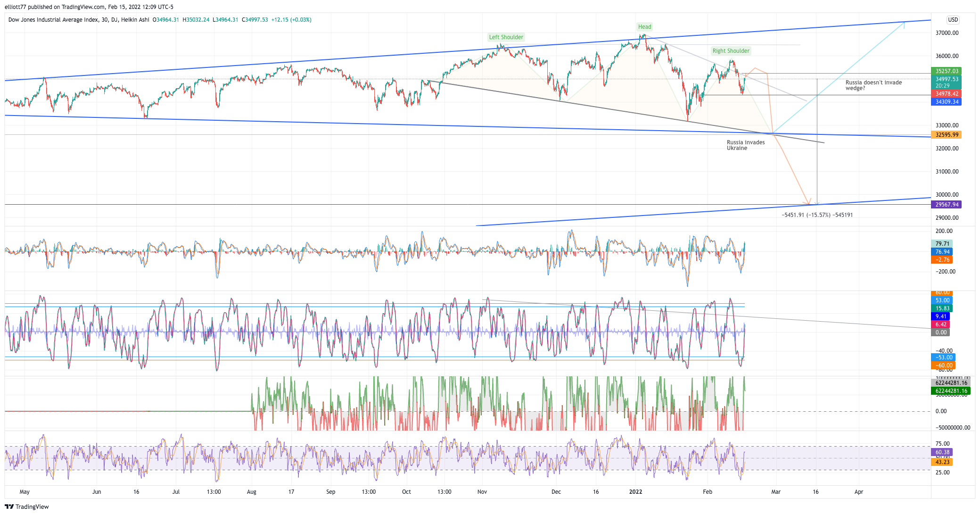Click the green 35257.03 price tag
The width and height of the screenshot is (980, 515).
947,71
